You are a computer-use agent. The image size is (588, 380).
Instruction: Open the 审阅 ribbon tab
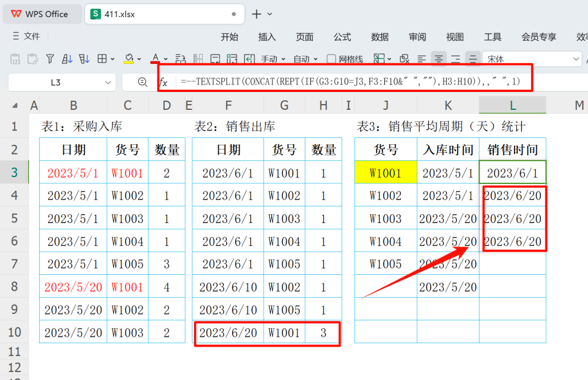pyautogui.click(x=417, y=37)
